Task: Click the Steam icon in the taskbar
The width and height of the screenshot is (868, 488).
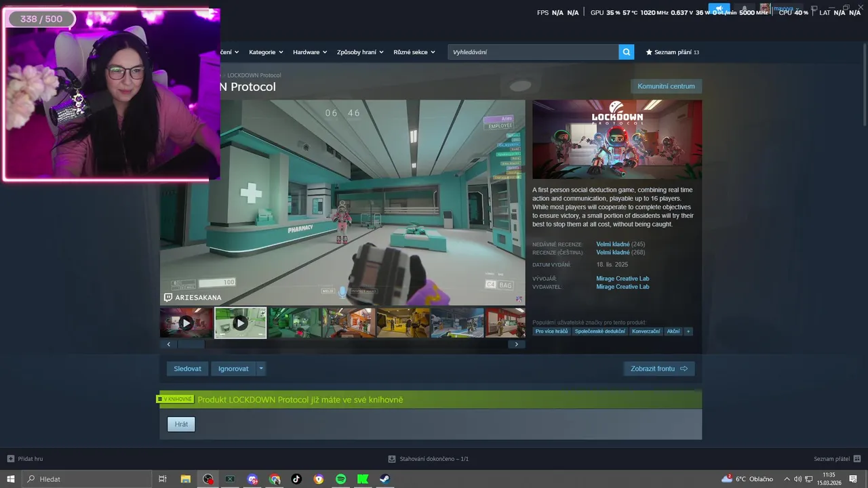Action: pos(385,479)
